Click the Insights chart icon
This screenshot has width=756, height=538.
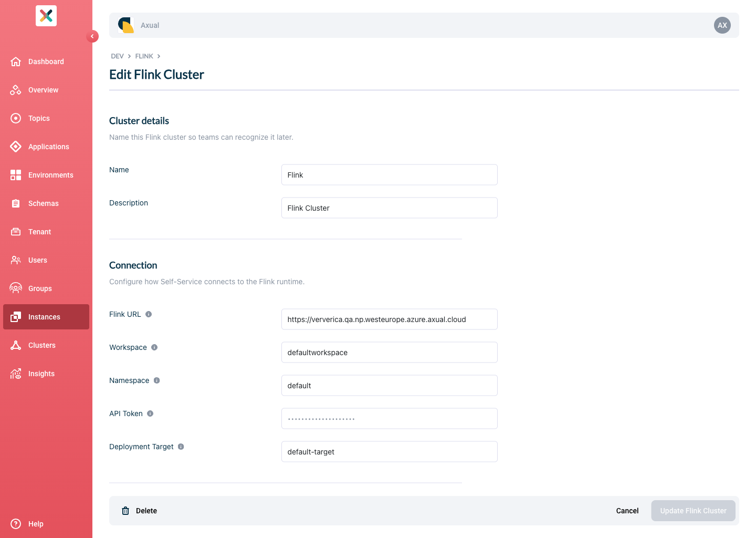click(16, 374)
